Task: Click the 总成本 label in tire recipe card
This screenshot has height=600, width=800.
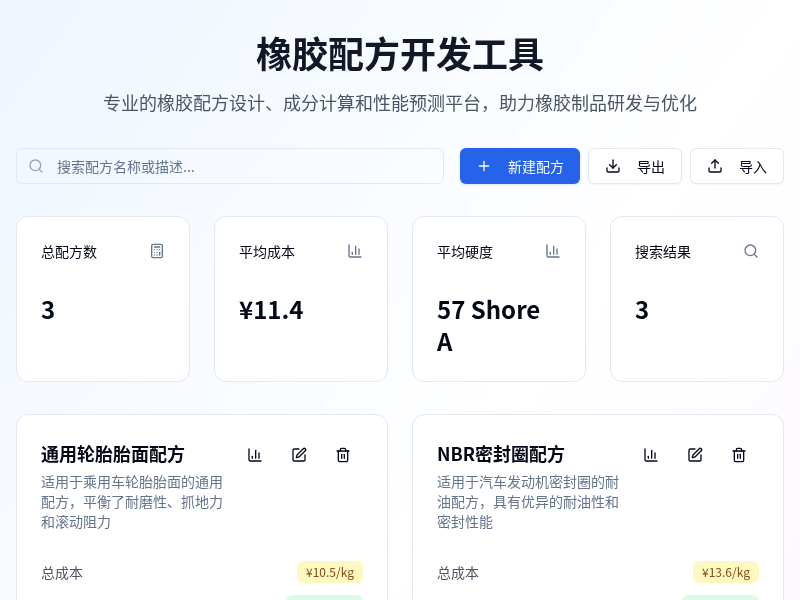Action: (62, 573)
